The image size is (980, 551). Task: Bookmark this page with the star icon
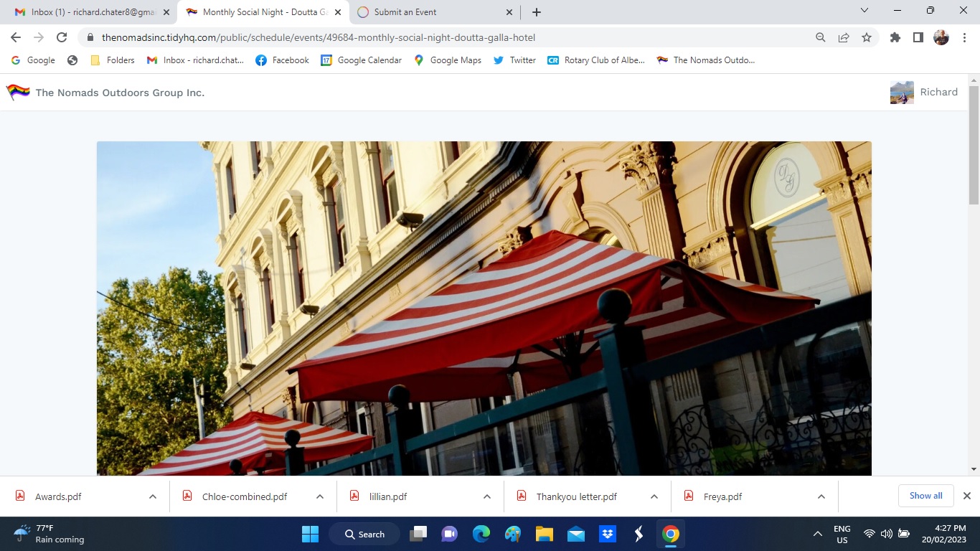coord(867,37)
